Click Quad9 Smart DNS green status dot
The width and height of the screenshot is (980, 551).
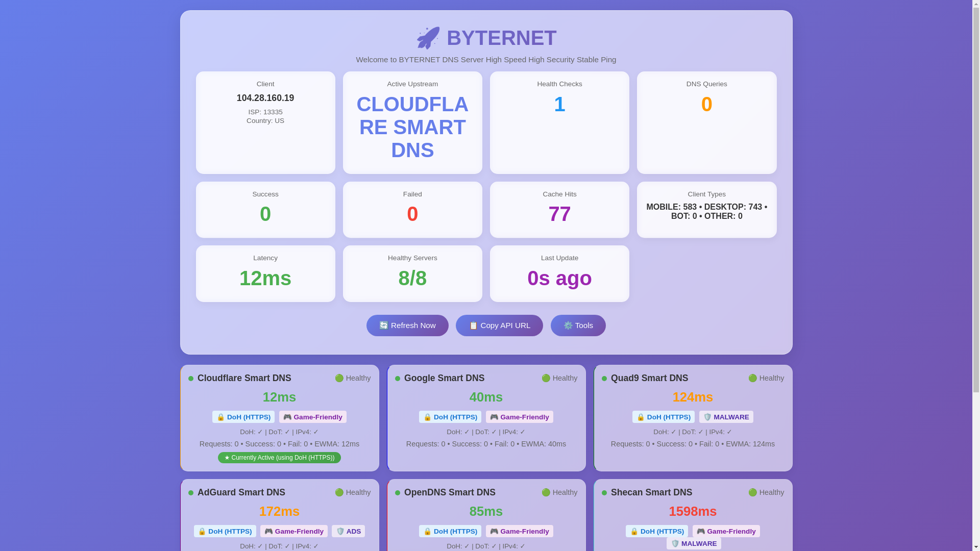(604, 379)
